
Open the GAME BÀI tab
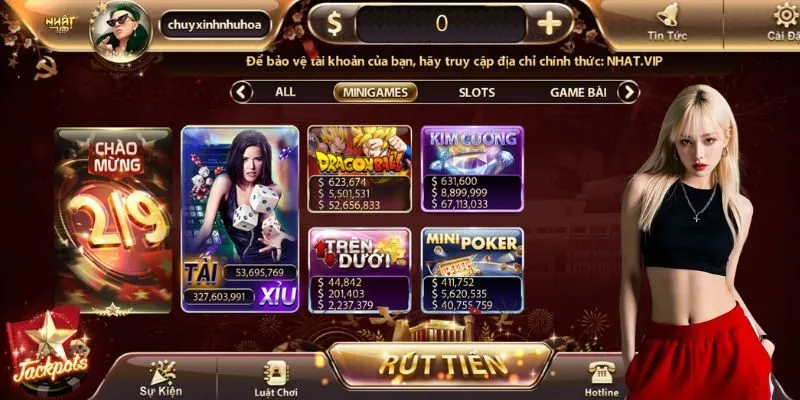(x=578, y=92)
